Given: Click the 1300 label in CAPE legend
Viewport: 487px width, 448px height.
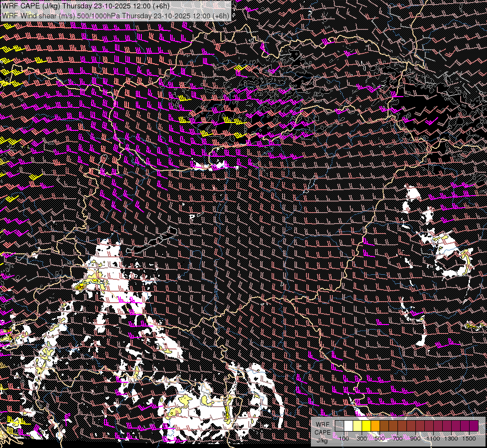Looking at the screenshot, I should pos(451,439).
